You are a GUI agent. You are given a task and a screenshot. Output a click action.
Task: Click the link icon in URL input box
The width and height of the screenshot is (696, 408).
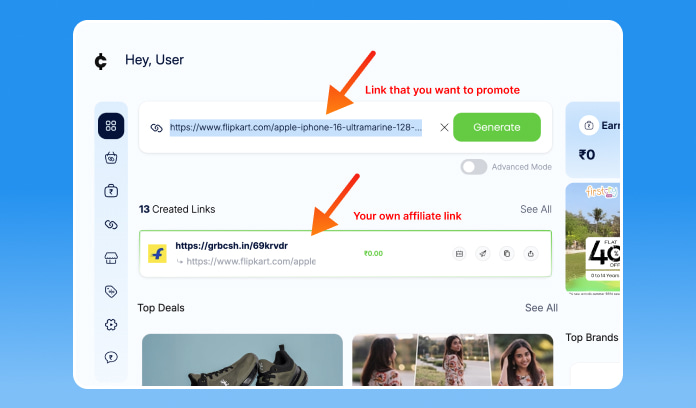(156, 128)
